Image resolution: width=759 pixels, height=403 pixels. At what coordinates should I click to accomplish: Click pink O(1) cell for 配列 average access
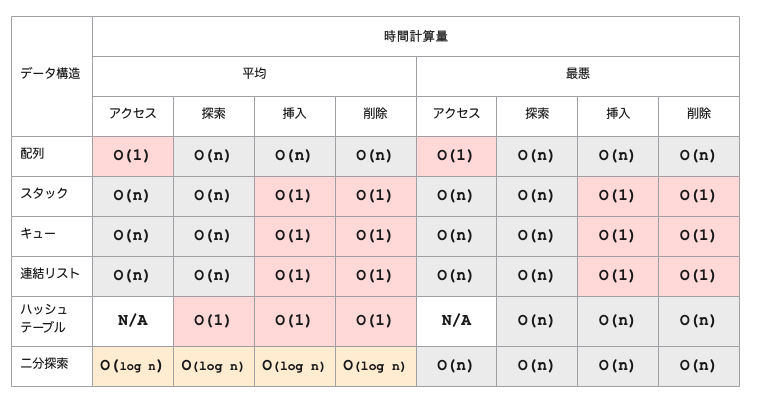133,156
